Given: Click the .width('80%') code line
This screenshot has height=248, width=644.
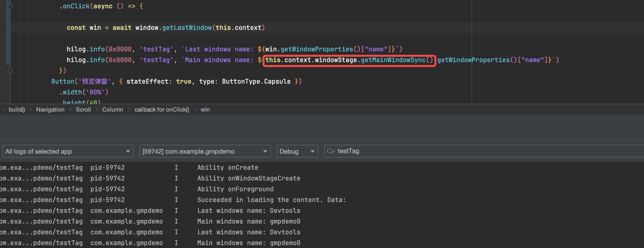Looking at the screenshot, I should [84, 92].
